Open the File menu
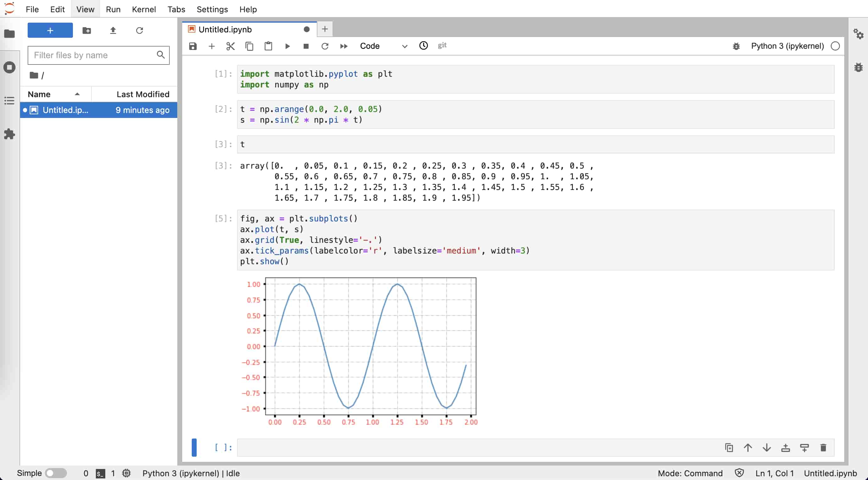The width and height of the screenshot is (868, 480). coord(32,9)
